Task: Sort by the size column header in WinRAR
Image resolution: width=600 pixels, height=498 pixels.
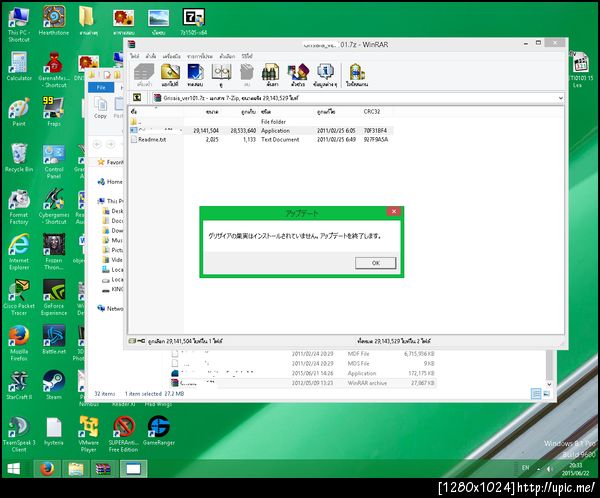Action: click(202, 112)
